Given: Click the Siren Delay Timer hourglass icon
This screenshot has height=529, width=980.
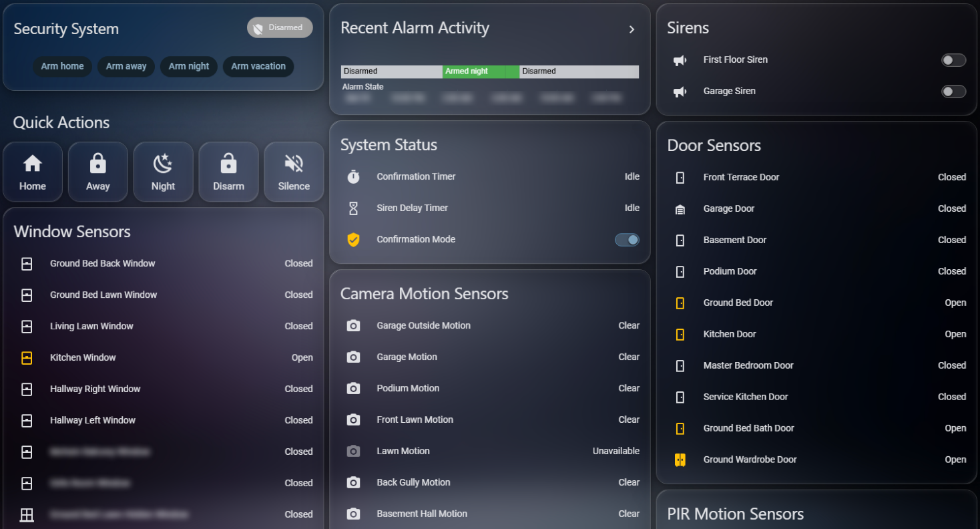Looking at the screenshot, I should point(354,208).
